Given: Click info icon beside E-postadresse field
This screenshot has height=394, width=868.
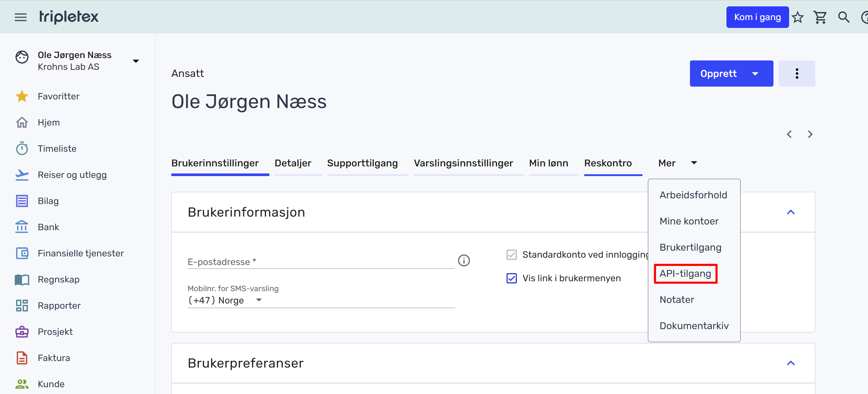Looking at the screenshot, I should (464, 260).
